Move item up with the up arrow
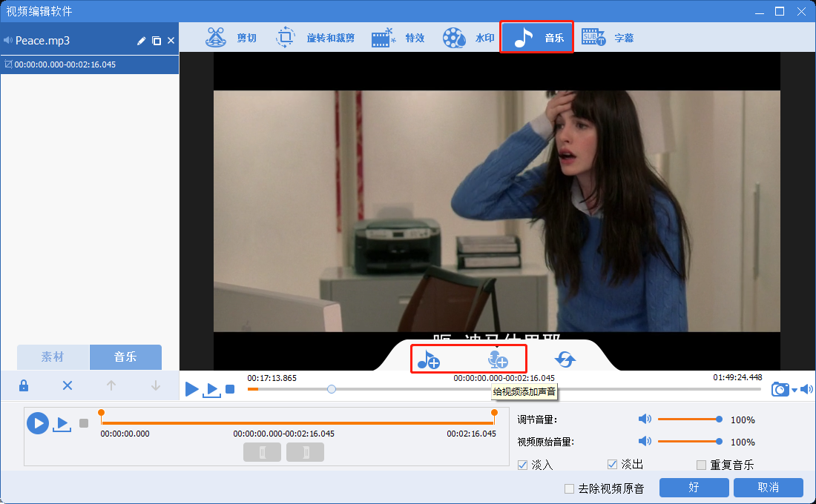The width and height of the screenshot is (816, 504). tap(111, 385)
